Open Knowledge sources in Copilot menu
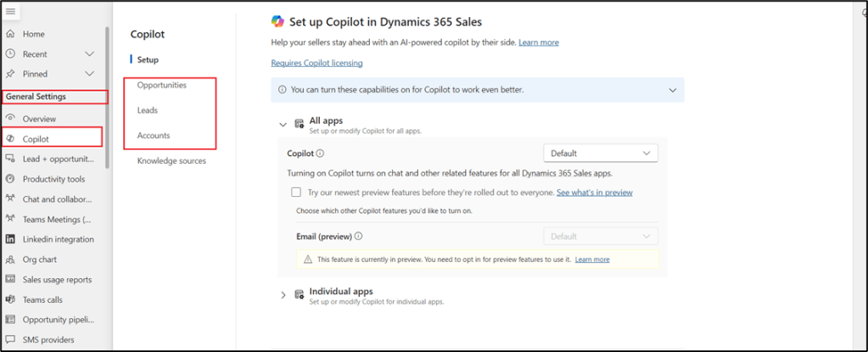 [171, 160]
